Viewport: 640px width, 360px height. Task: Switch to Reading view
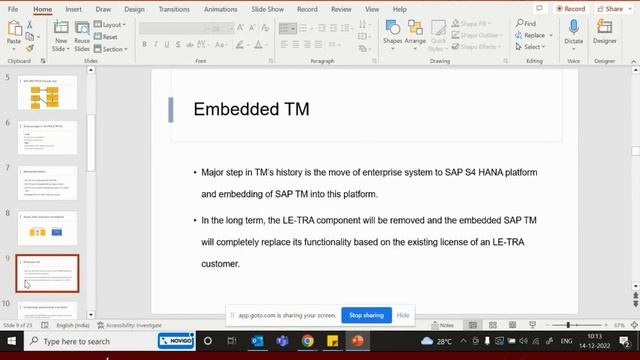click(x=512, y=325)
